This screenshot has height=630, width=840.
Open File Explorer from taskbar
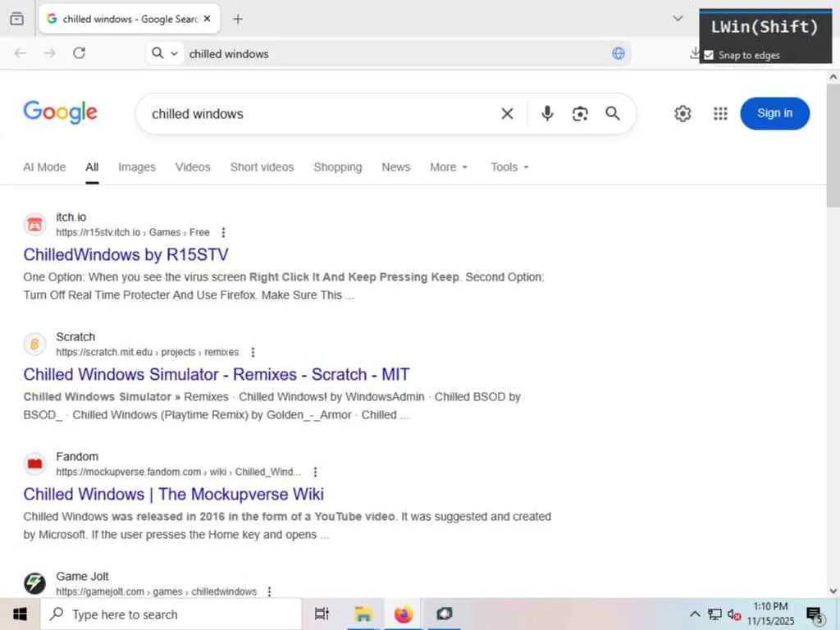pyautogui.click(x=363, y=614)
